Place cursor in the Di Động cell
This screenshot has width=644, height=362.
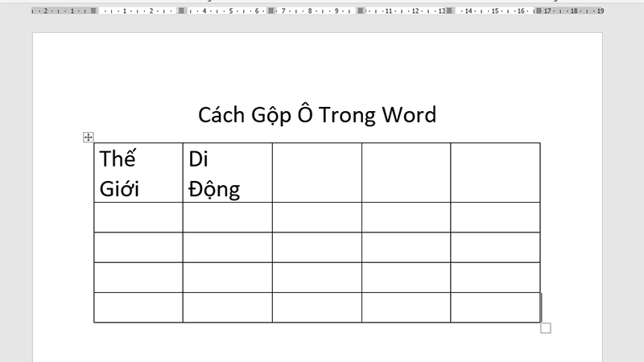pos(227,173)
